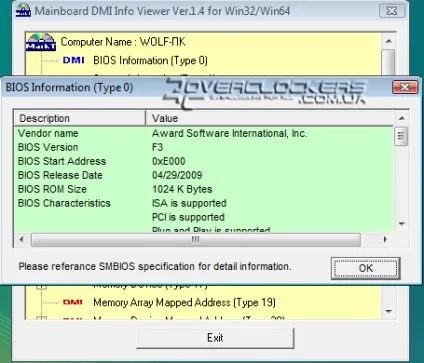Click the Vendor name row label
Viewport: 424px width, 363px height.
pos(48,133)
